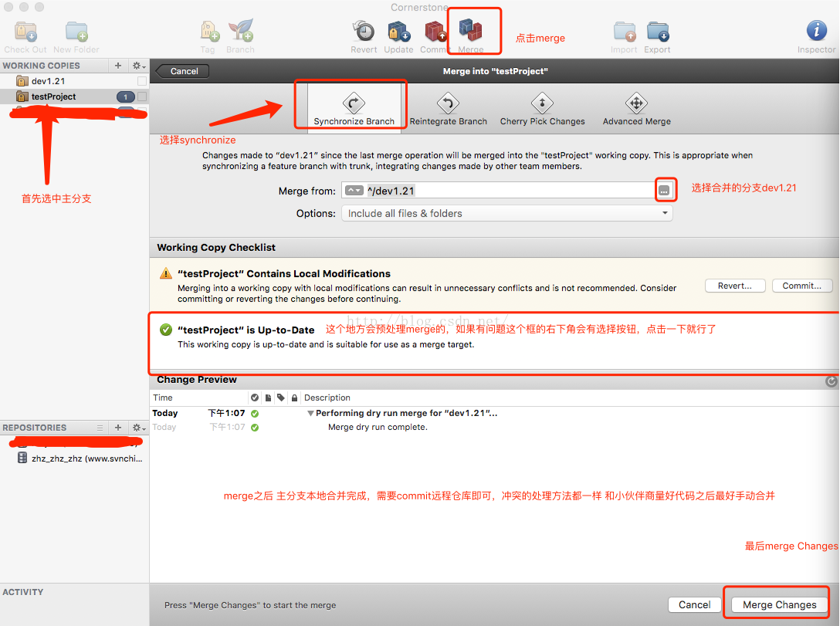
Task: Switch to Reintegrate Branch tab
Action: tap(449, 110)
